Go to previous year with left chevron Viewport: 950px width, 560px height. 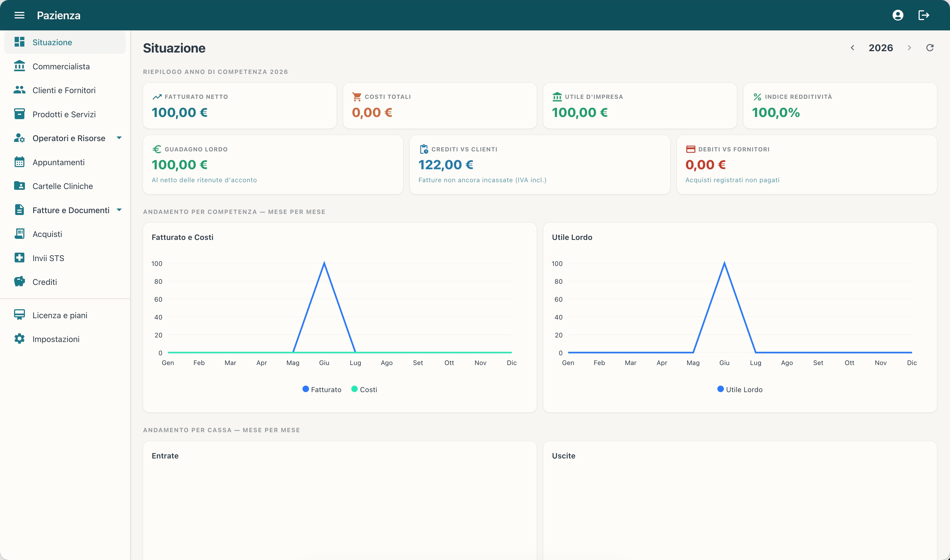click(x=852, y=48)
